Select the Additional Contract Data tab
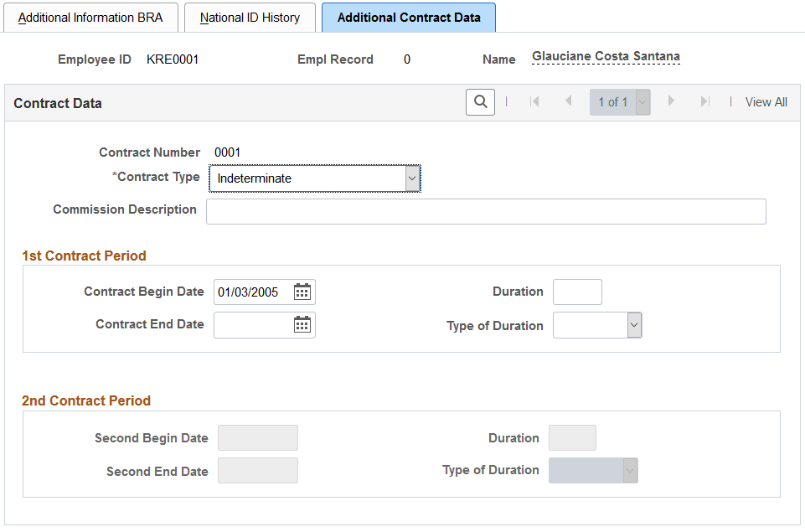 (408, 17)
